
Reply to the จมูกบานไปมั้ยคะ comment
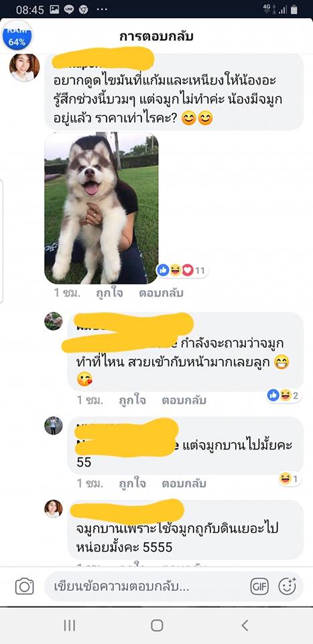pyautogui.click(x=184, y=484)
